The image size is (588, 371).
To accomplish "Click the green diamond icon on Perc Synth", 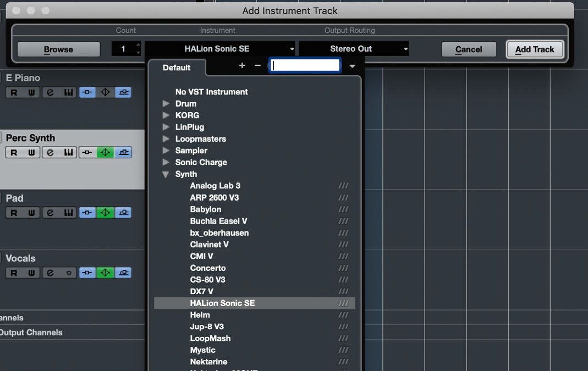I will [106, 153].
